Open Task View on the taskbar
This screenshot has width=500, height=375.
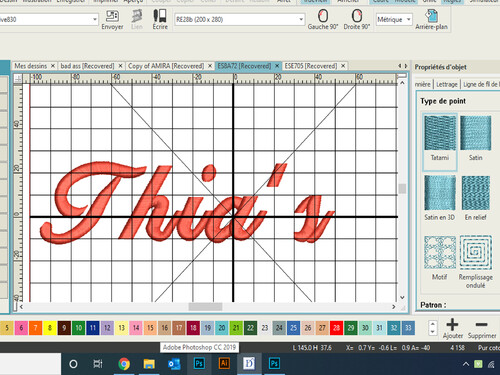tap(98, 364)
